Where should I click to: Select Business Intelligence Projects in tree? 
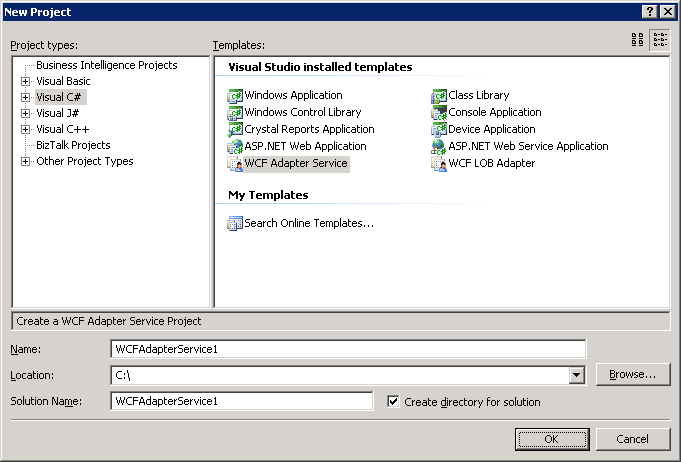(106, 65)
